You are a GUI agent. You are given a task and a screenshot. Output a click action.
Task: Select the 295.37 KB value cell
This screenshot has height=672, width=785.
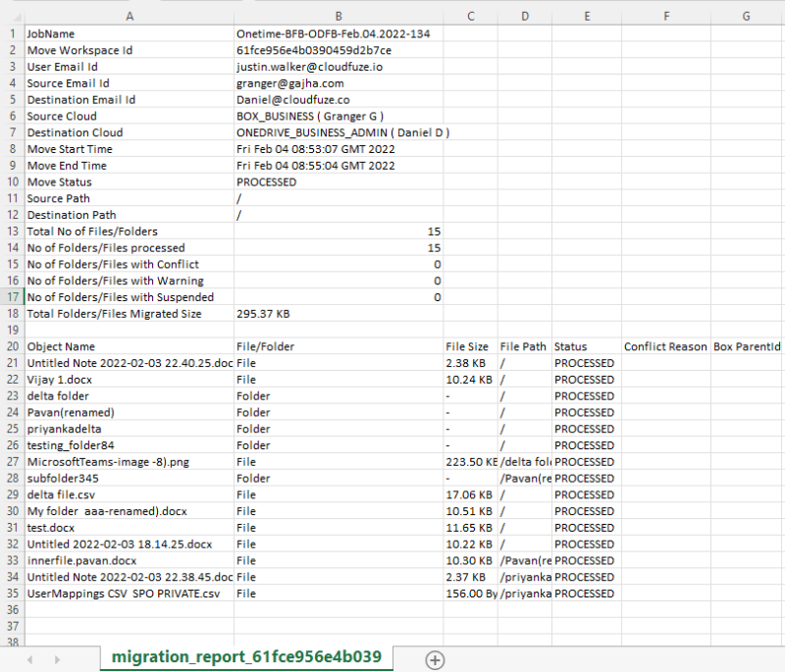tap(260, 314)
